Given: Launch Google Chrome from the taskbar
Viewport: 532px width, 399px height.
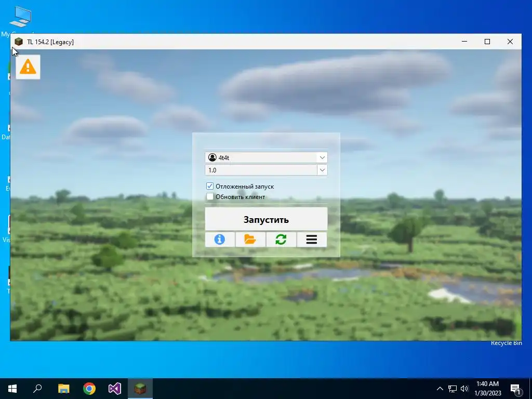Looking at the screenshot, I should 89,389.
